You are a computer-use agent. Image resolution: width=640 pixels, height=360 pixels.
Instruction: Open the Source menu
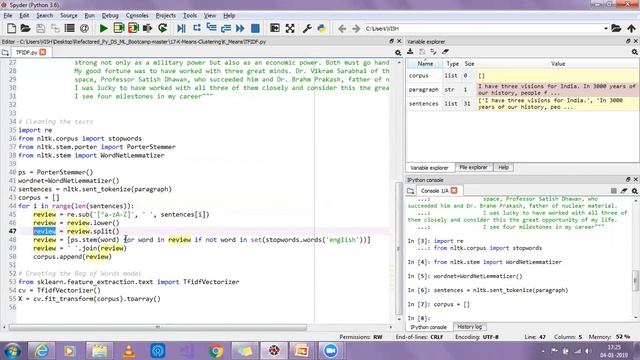(x=69, y=16)
